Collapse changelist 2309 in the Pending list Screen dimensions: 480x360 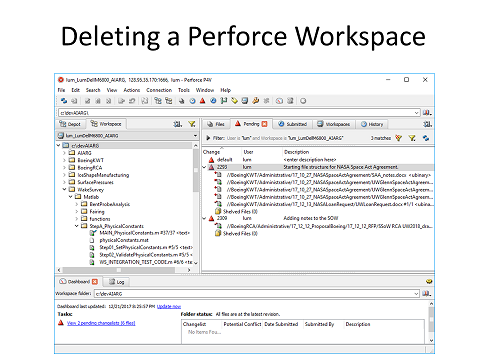(204, 219)
